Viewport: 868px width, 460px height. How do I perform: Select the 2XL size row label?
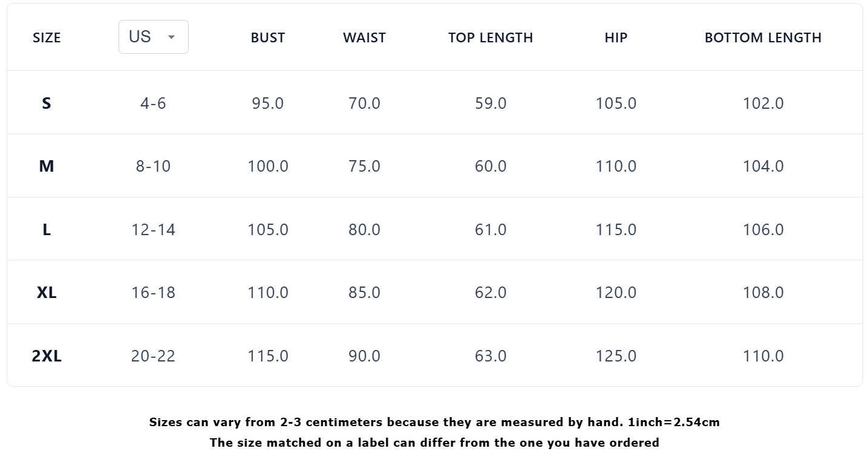(47, 356)
